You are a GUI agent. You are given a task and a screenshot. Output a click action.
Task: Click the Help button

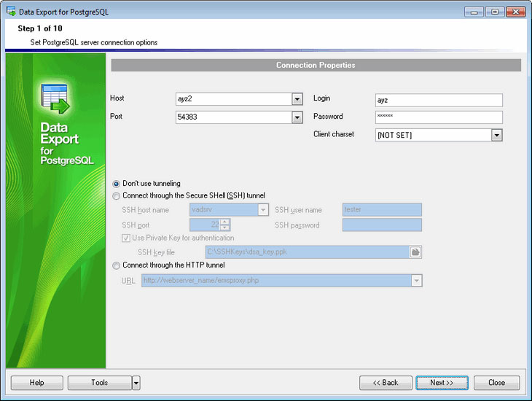(x=36, y=383)
